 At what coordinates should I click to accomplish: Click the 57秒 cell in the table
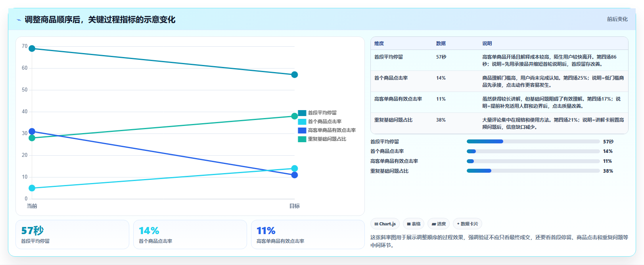441,57
